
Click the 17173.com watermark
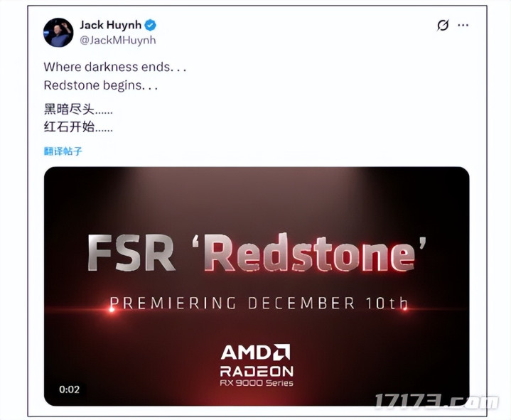[436, 402]
